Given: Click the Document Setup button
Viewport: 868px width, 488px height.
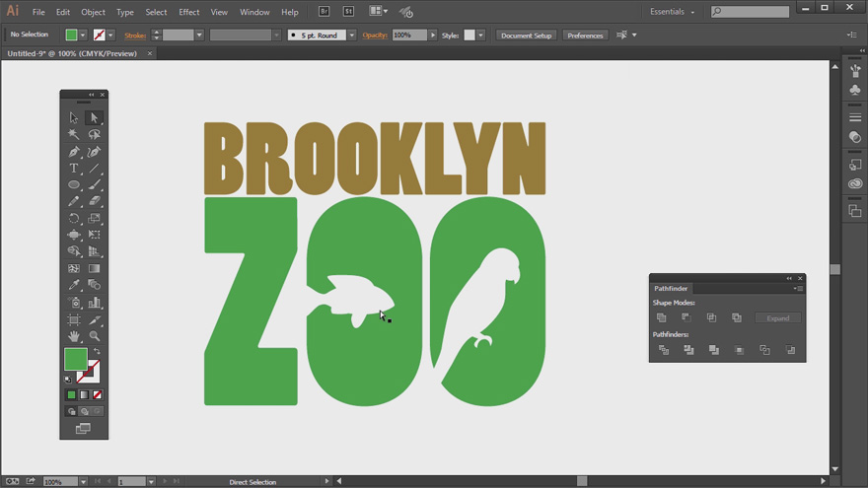Looking at the screenshot, I should click(526, 35).
